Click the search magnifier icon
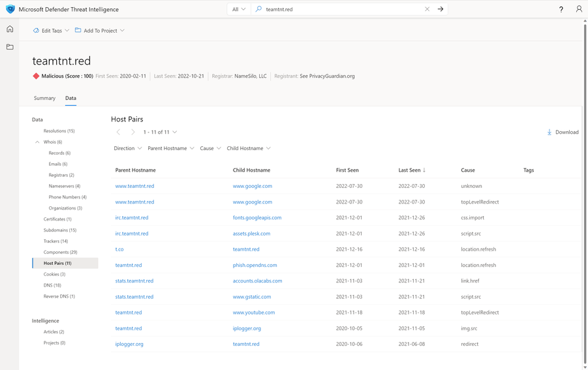The image size is (588, 370). (258, 9)
